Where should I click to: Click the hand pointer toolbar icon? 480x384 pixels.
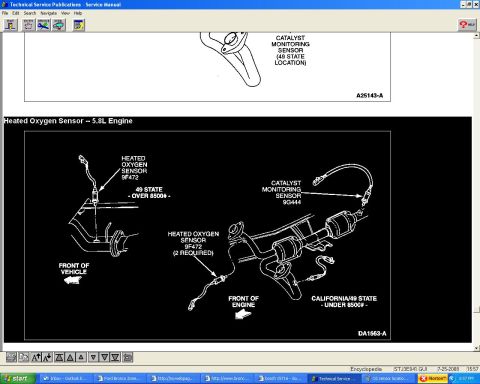[x=28, y=25]
